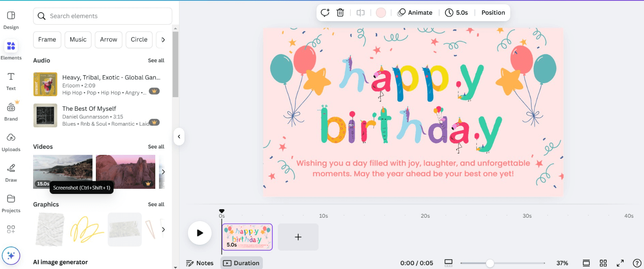Open the Projects tab
Screen dimensions: 644x269
(11, 203)
